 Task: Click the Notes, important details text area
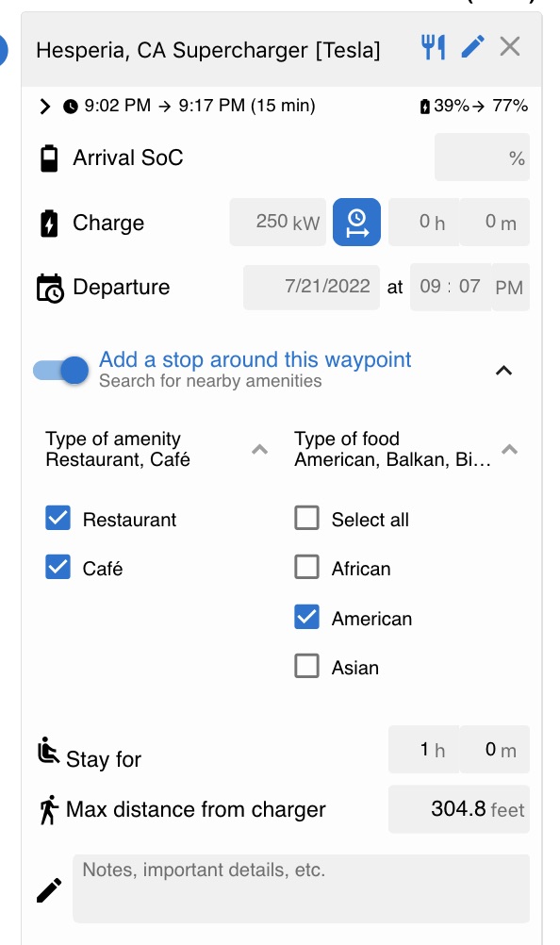tap(301, 888)
